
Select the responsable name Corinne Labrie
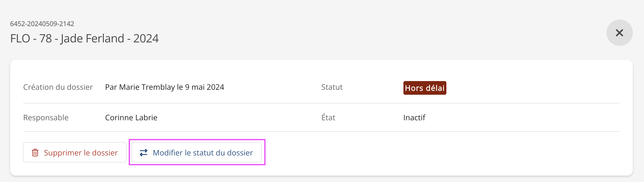pos(131,118)
